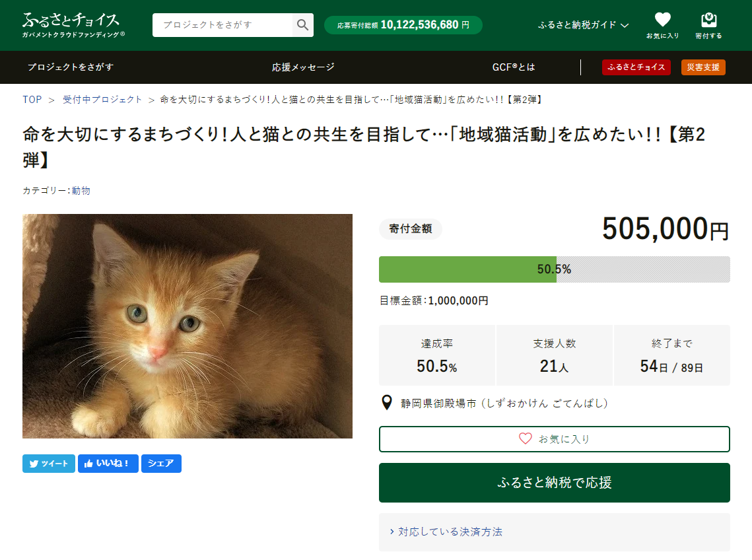
Task: Click the heart inside the お気に入り outline button
Action: [525, 439]
